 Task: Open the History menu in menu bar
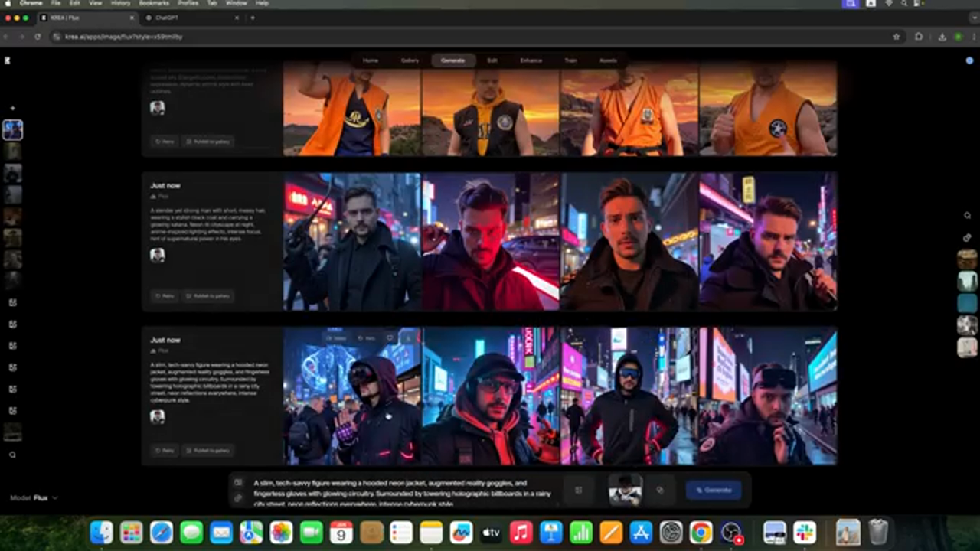(x=120, y=3)
